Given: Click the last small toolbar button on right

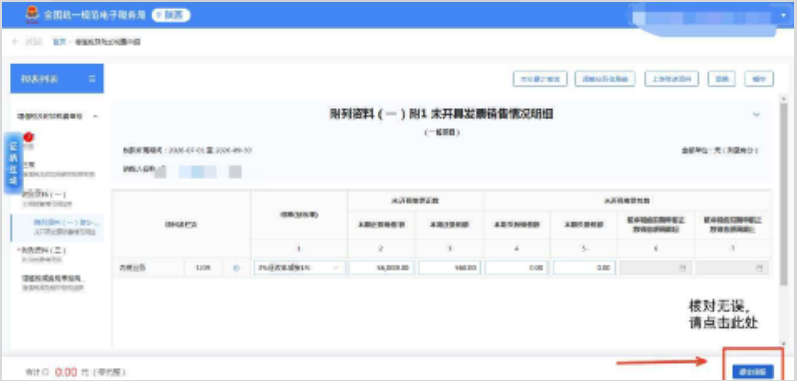Looking at the screenshot, I should point(759,79).
